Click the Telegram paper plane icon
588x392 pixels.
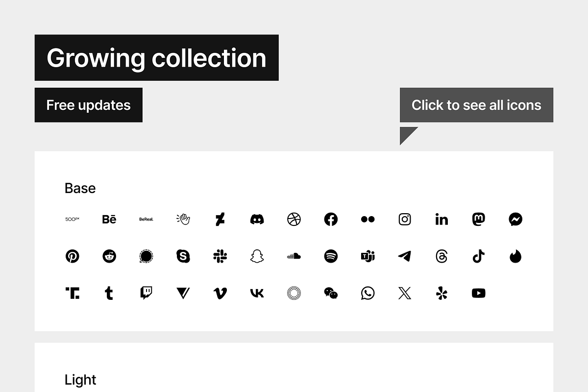[405, 256]
